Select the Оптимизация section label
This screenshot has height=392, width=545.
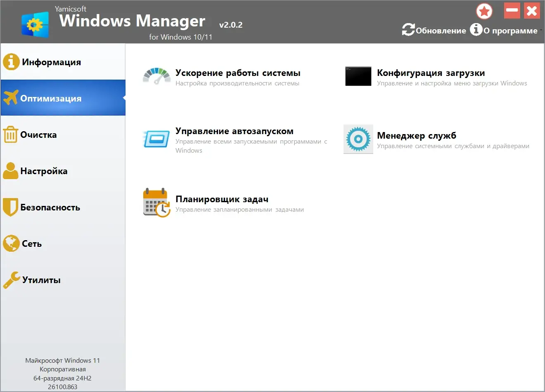pyautogui.click(x=51, y=99)
